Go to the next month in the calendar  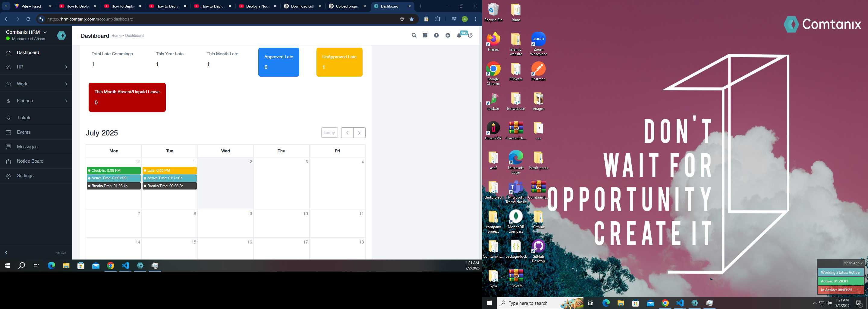359,132
